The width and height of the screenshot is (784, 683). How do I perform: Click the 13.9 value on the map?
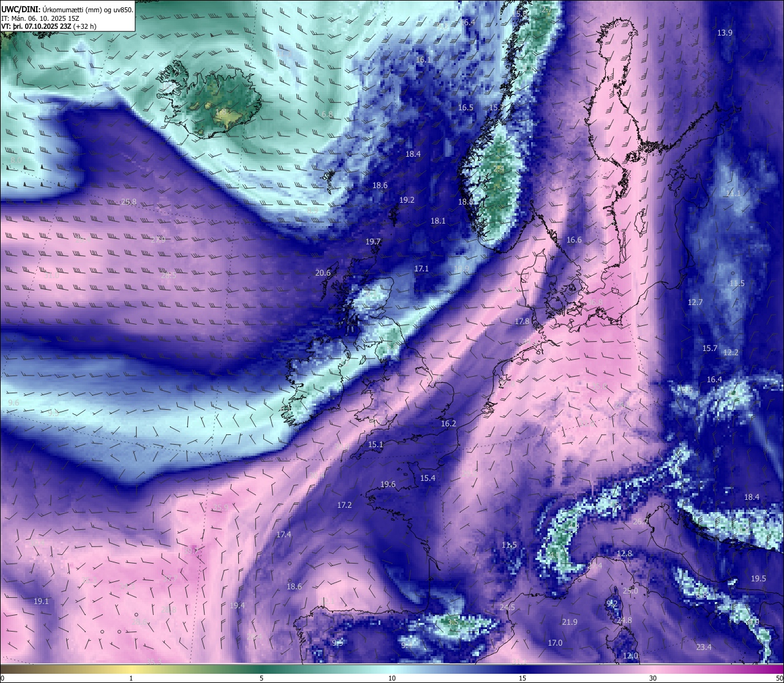[725, 32]
